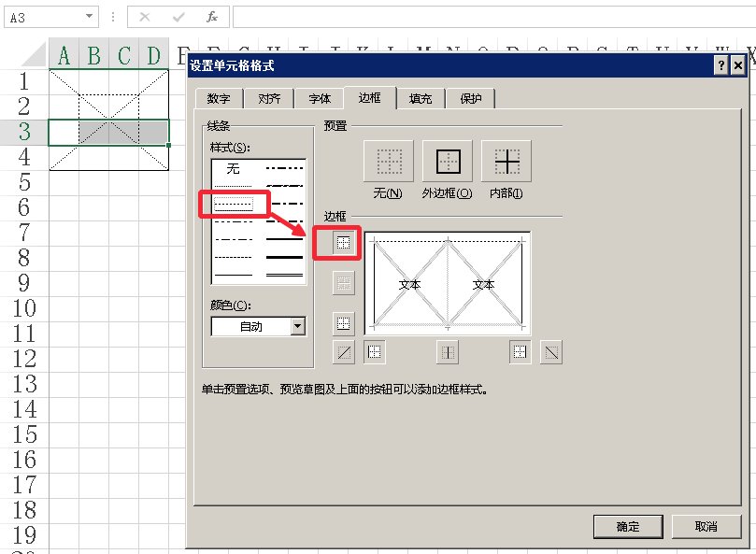Viewport: 756px width, 554px height.
Task: Click the left border button
Action: (375, 352)
